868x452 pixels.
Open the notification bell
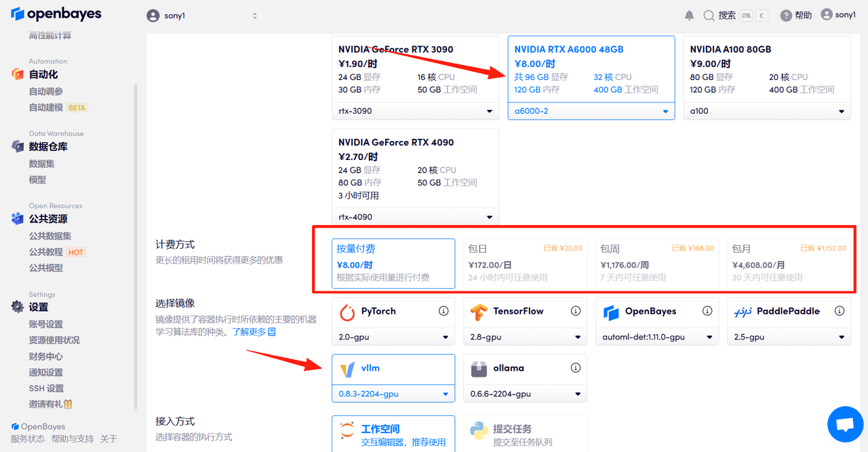[x=690, y=14]
